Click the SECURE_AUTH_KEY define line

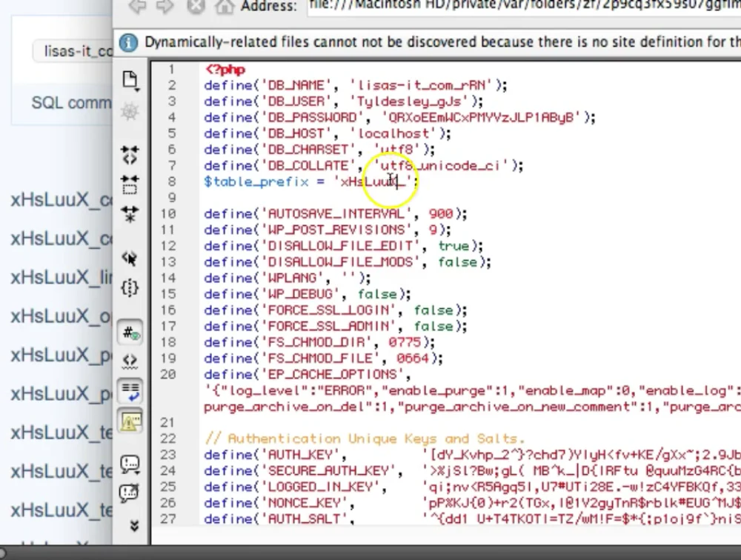(473, 471)
